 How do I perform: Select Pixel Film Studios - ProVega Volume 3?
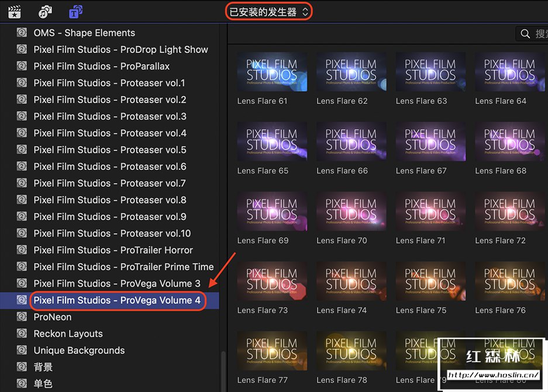click(x=117, y=283)
